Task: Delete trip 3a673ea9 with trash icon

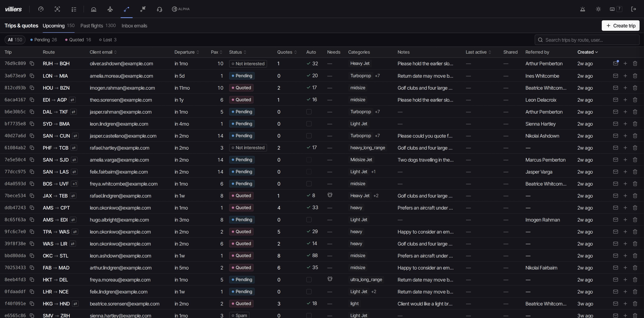Action: 635,76
